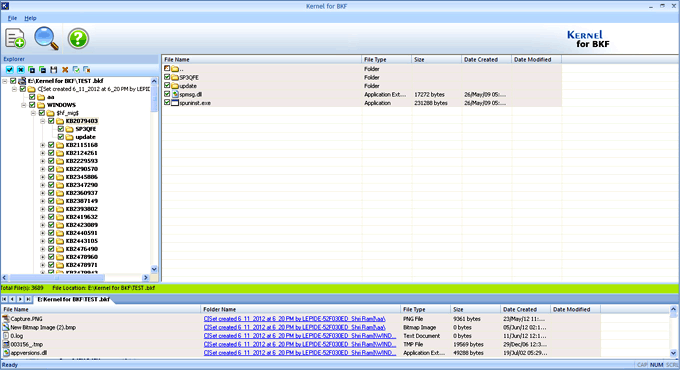Screen dimensions: 680x370
Task: Open folder link for Capture.PNG row
Action: point(294,319)
